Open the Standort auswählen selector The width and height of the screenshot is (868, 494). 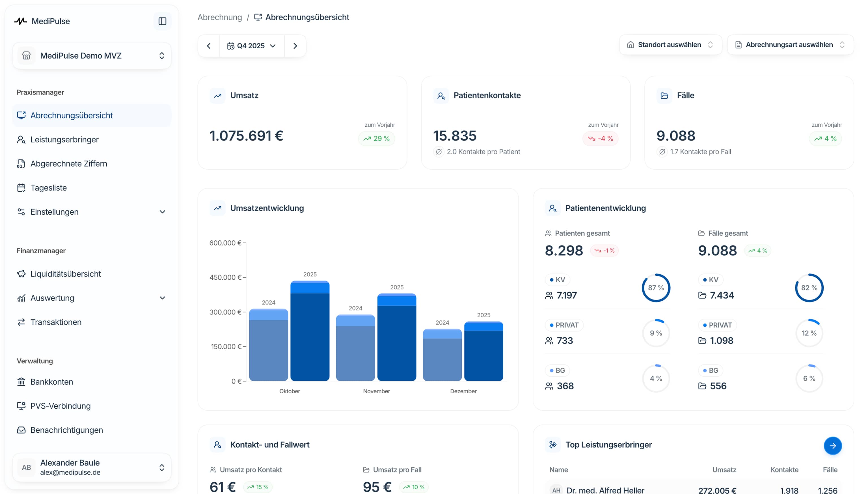point(670,44)
